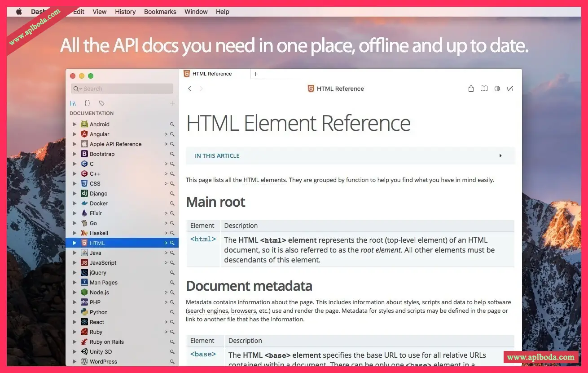Open the tags icon in sidebar

(101, 103)
